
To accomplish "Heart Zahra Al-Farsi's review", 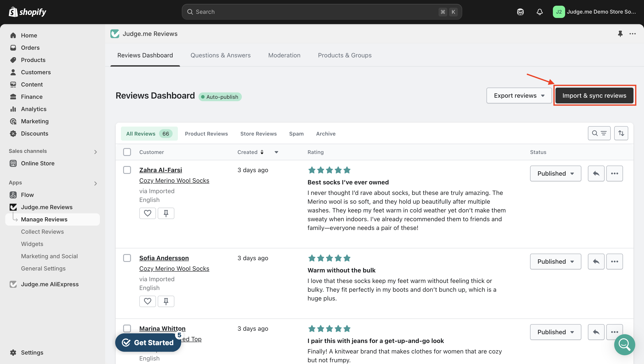I will coord(147,213).
